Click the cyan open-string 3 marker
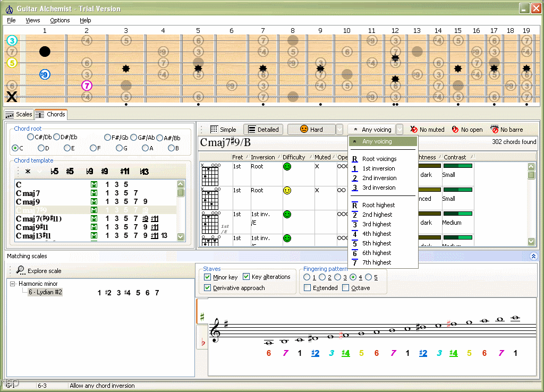This screenshot has width=544, height=392. [12, 40]
